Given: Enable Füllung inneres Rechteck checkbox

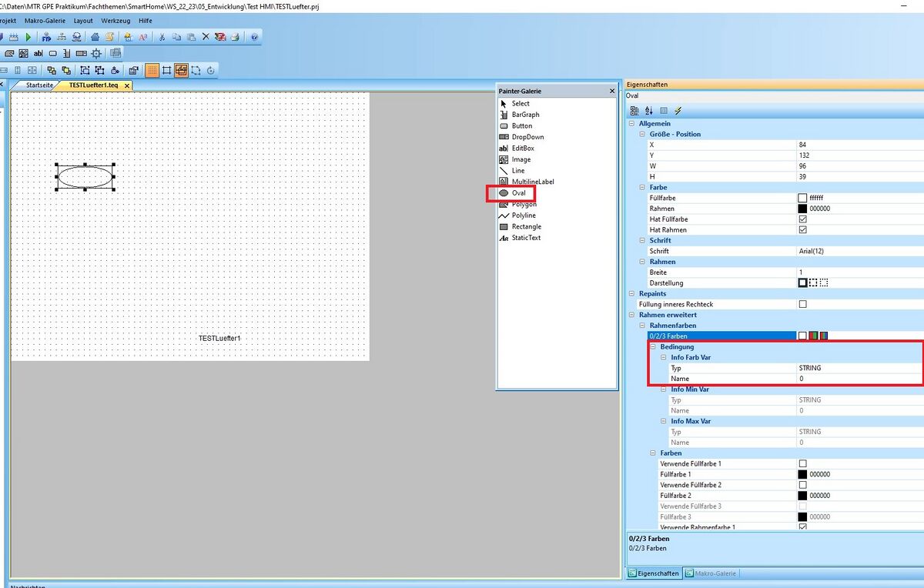Looking at the screenshot, I should click(802, 305).
